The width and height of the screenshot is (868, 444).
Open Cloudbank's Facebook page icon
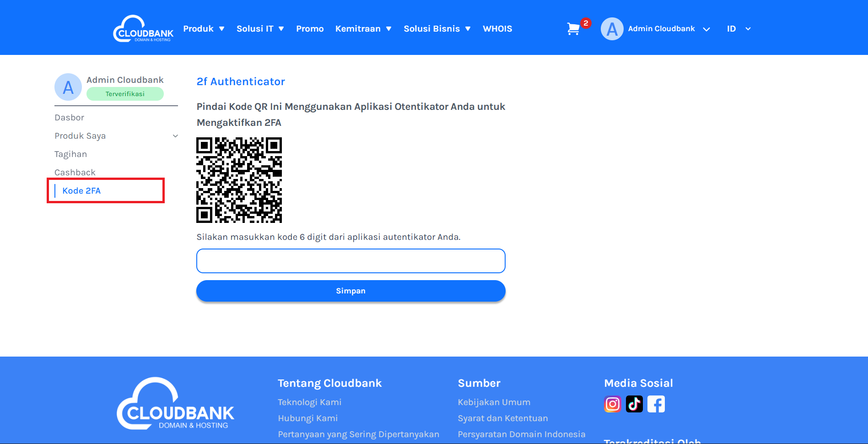[656, 404]
